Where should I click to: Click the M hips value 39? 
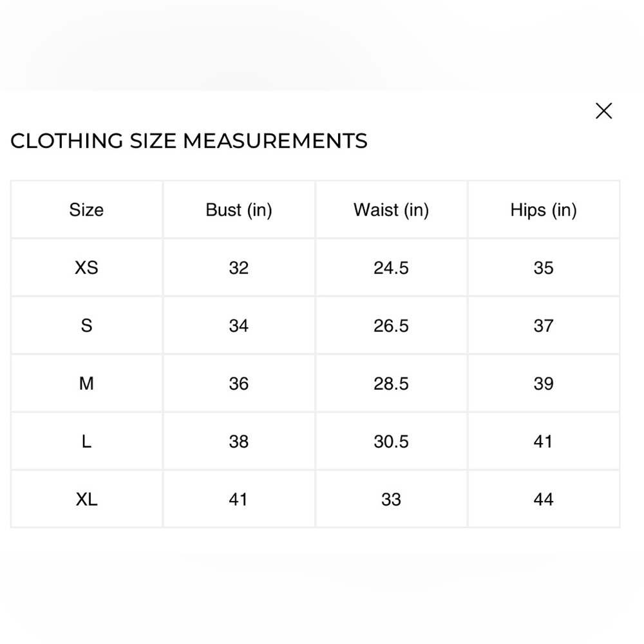544,384
